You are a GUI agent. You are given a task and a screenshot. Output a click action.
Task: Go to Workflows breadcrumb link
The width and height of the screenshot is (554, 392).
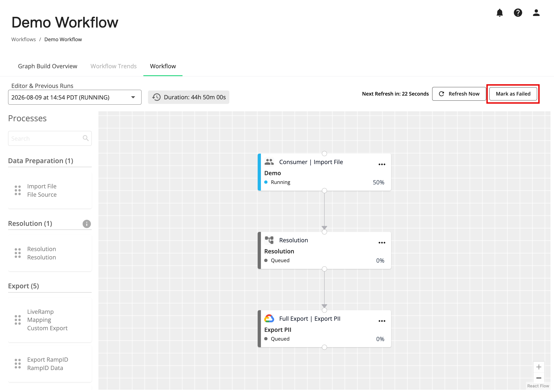tap(23, 39)
